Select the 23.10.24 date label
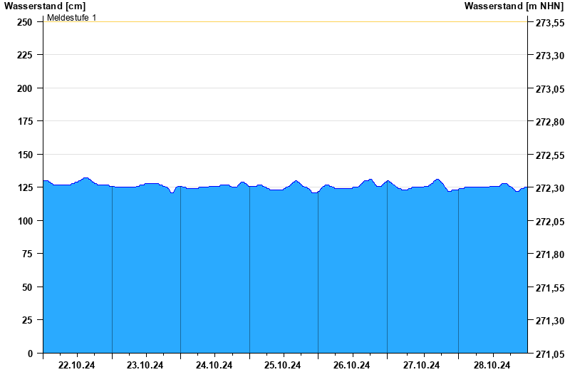 point(145,365)
